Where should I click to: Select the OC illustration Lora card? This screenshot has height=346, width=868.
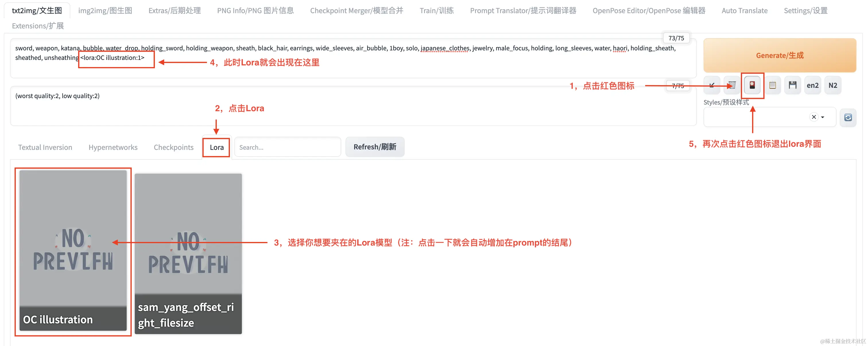[x=73, y=251]
